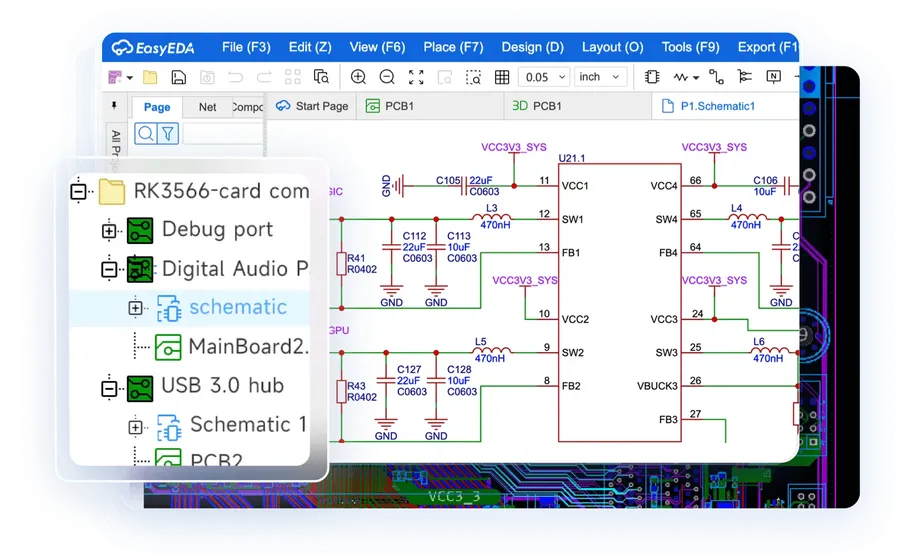Click the undo arrow icon
Image resolution: width=900 pixels, height=559 pixels.
pyautogui.click(x=235, y=77)
